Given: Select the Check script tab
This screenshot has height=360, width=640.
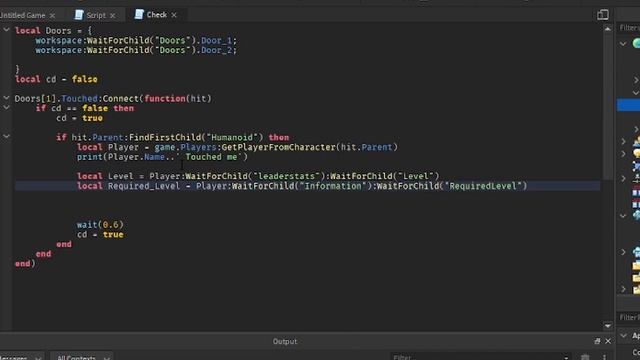Looking at the screenshot, I should coord(157,15).
